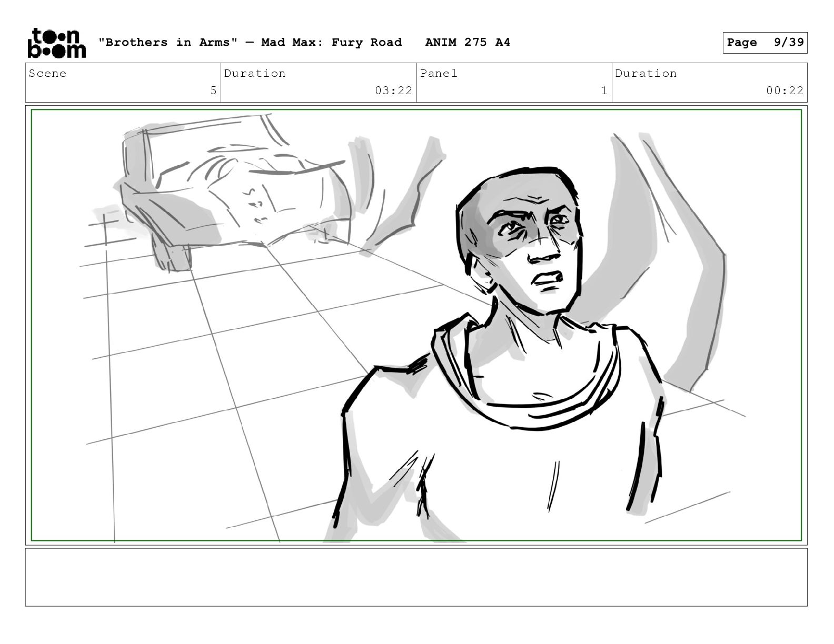The width and height of the screenshot is (834, 644).
Task: Click the panel duration value "00:22"
Action: [x=785, y=90]
